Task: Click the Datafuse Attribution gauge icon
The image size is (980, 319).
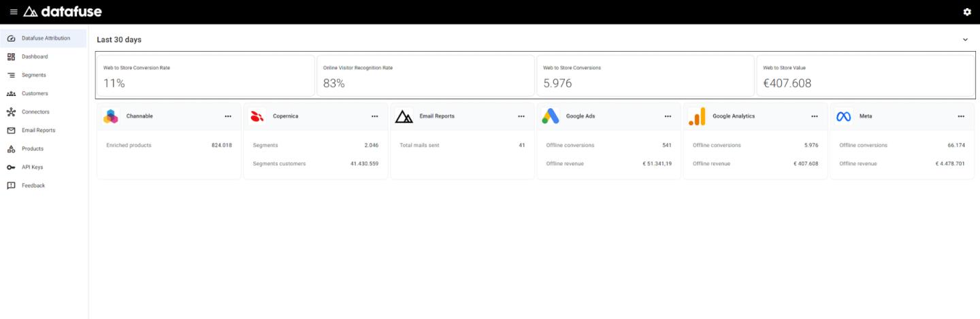Action: 11,38
